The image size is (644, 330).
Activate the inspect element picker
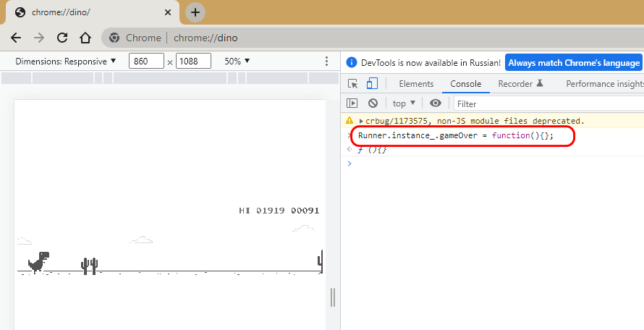[x=353, y=84]
